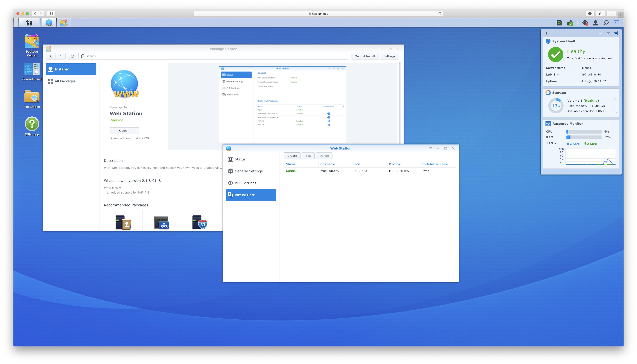
Task: Open LAN dropdown in Resource Monitor
Action: point(555,143)
